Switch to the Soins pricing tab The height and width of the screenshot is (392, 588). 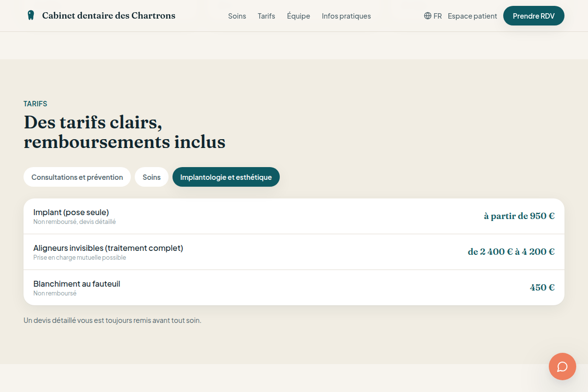(151, 177)
